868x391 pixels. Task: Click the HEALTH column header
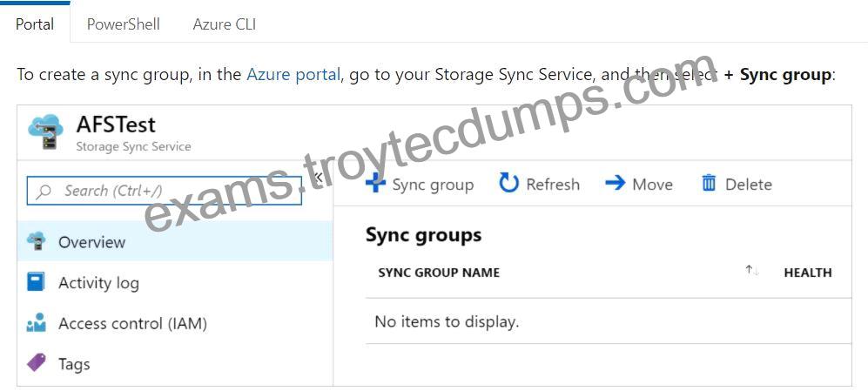[x=808, y=273]
